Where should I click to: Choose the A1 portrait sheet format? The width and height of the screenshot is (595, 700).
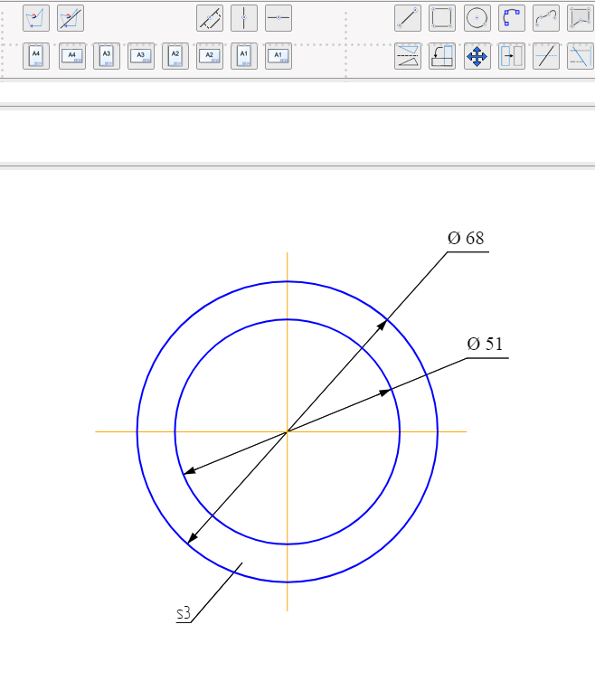244,56
